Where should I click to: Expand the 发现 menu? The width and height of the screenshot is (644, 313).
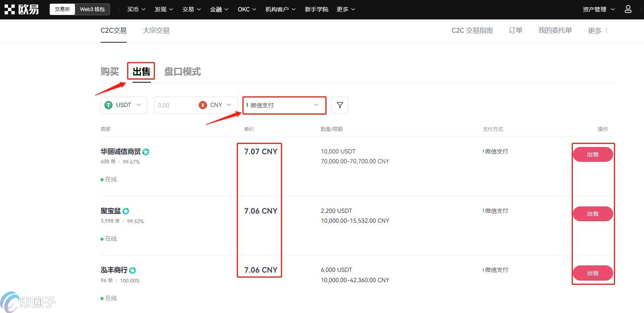[x=164, y=10]
